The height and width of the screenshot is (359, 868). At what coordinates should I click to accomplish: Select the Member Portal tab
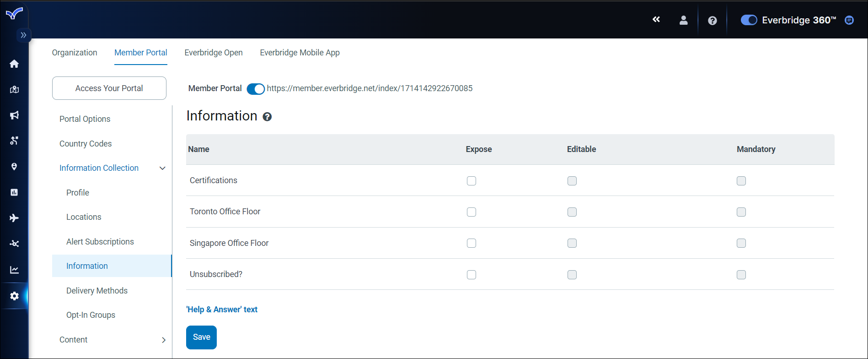point(141,53)
